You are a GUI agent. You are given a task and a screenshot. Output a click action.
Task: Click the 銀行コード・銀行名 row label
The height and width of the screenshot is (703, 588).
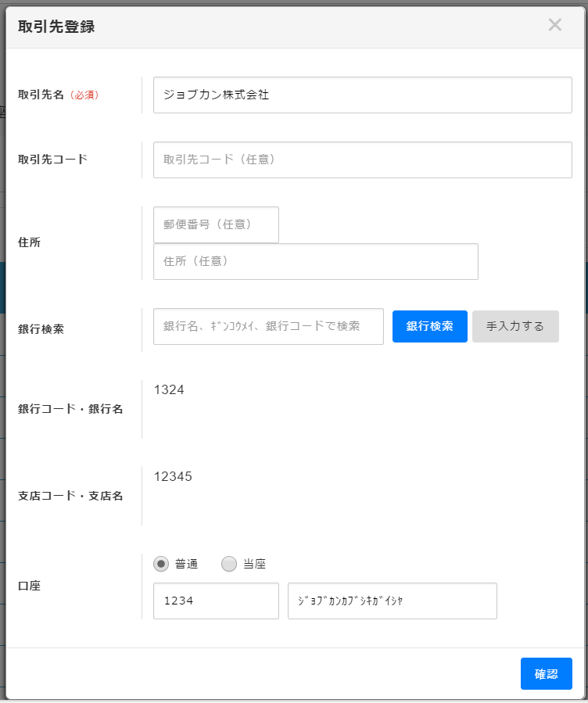click(x=70, y=409)
